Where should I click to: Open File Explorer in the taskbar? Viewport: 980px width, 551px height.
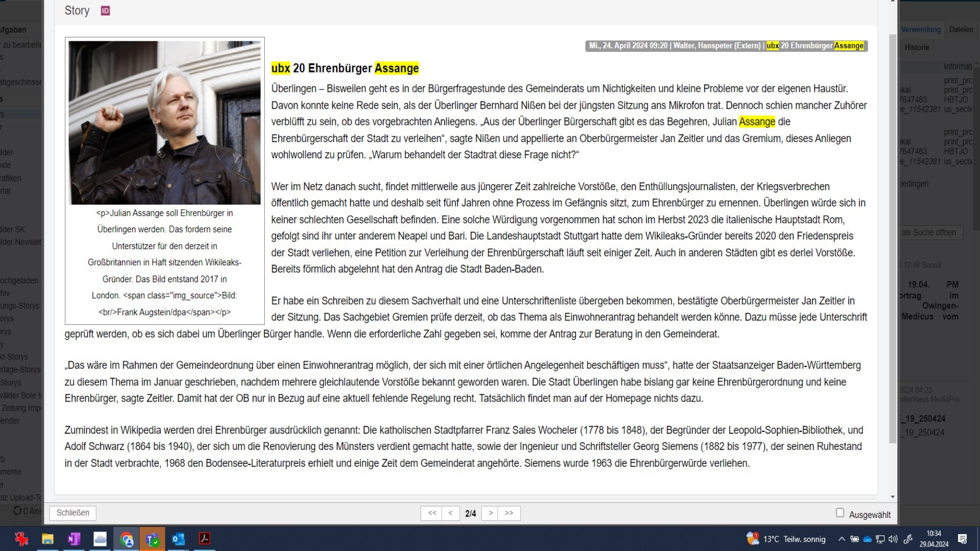coord(47,539)
